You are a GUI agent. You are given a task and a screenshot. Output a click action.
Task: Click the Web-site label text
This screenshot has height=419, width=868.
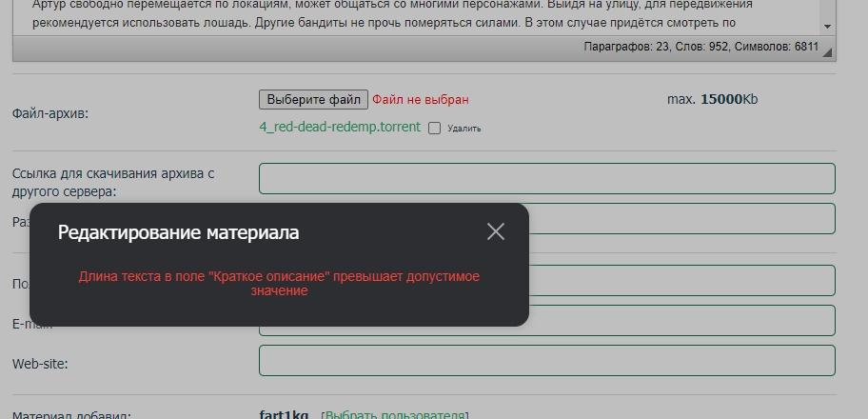pos(40,364)
